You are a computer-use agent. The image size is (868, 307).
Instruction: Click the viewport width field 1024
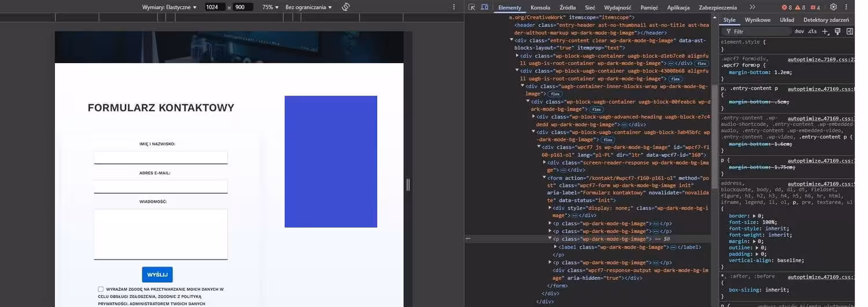point(215,7)
